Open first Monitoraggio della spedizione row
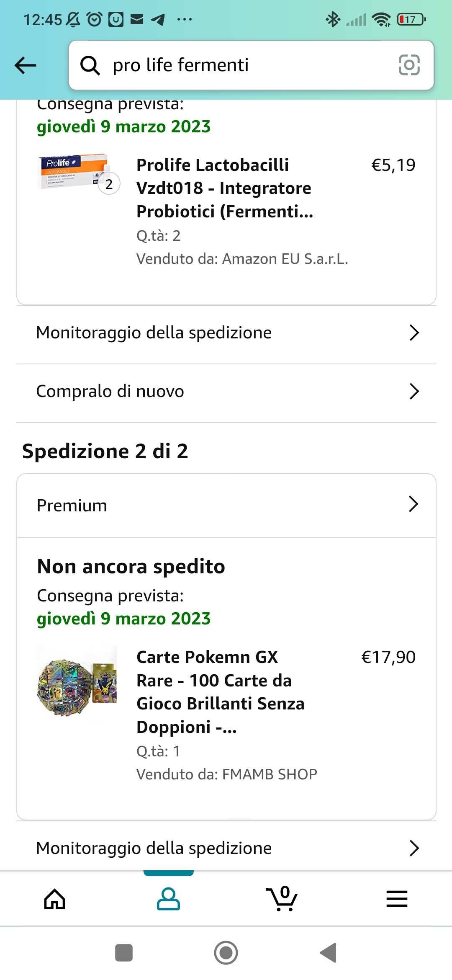The width and height of the screenshot is (452, 980). point(226,333)
